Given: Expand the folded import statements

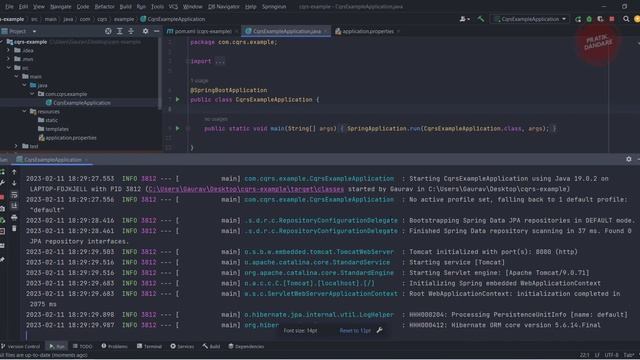Looking at the screenshot, I should (x=220, y=61).
